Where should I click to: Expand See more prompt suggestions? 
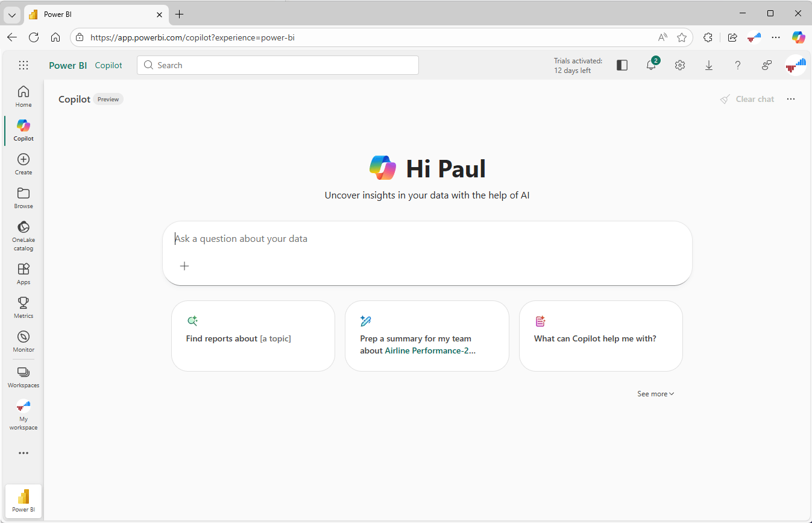pyautogui.click(x=656, y=394)
